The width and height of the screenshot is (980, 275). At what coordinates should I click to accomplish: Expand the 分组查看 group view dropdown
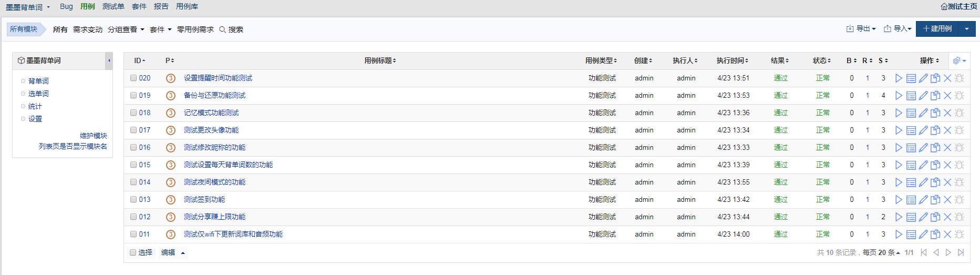point(126,29)
